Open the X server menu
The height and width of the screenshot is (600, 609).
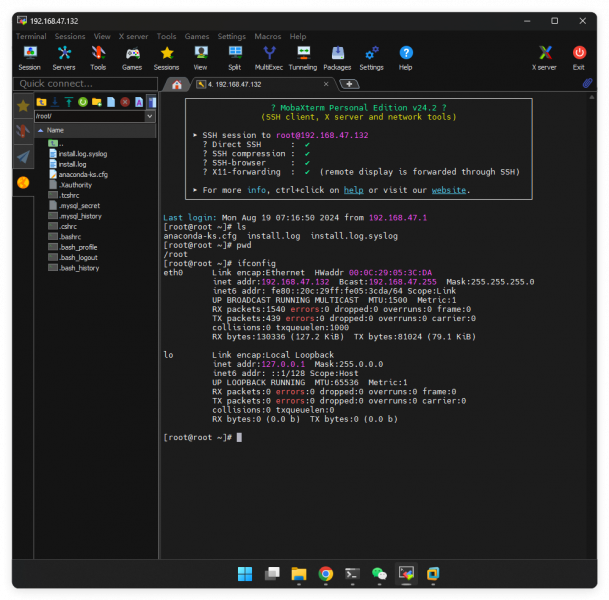click(134, 37)
